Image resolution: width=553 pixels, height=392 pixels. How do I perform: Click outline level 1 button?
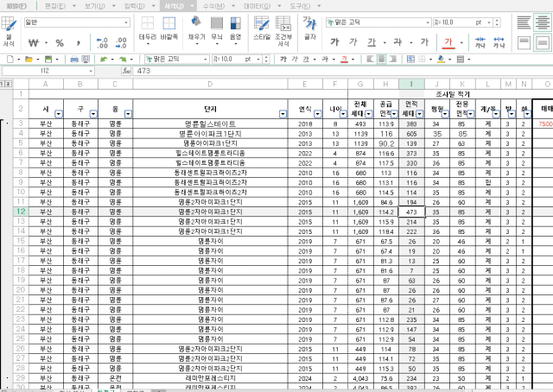point(2,84)
